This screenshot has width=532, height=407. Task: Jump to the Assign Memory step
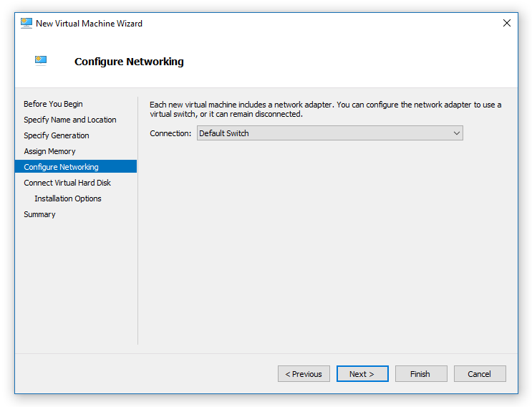click(x=49, y=151)
